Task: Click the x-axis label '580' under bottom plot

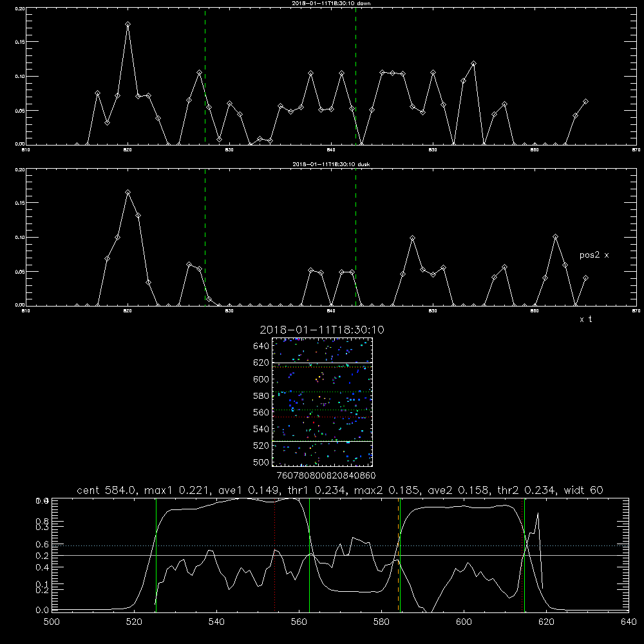Action: point(381,622)
